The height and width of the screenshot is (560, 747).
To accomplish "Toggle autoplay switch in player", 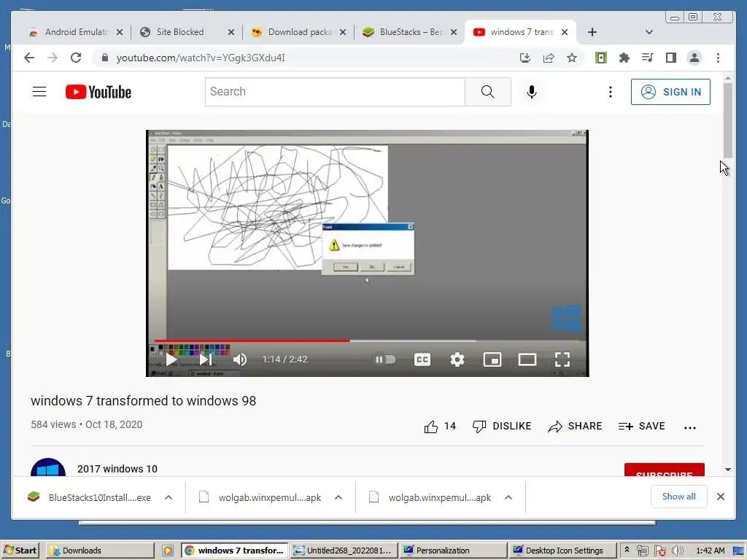I will pyautogui.click(x=385, y=359).
